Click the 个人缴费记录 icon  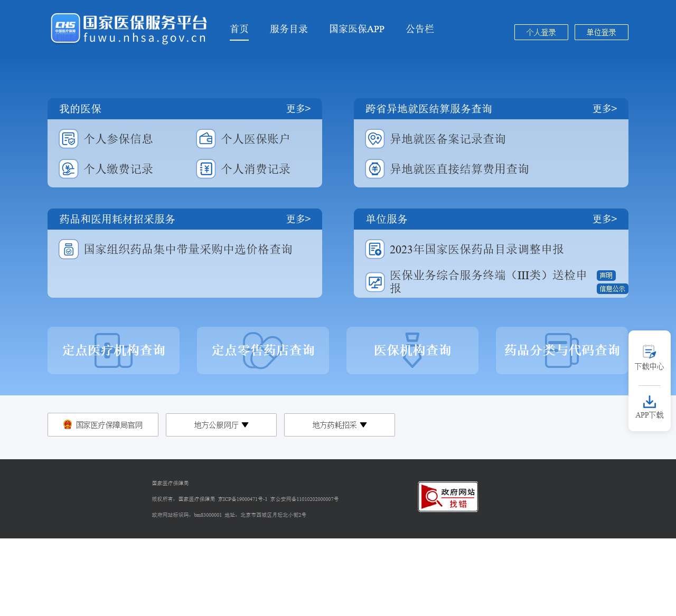(69, 169)
